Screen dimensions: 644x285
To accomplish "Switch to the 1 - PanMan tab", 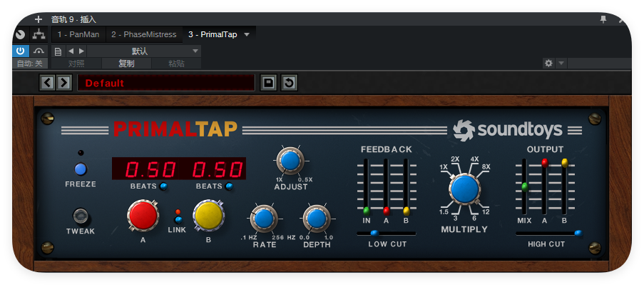I will click(x=78, y=34).
